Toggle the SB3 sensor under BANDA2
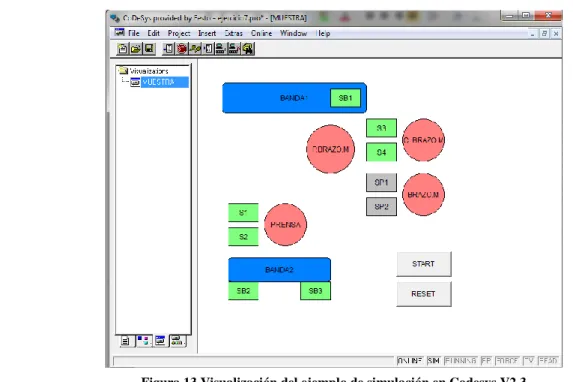This screenshot has width=573, height=382. [315, 291]
